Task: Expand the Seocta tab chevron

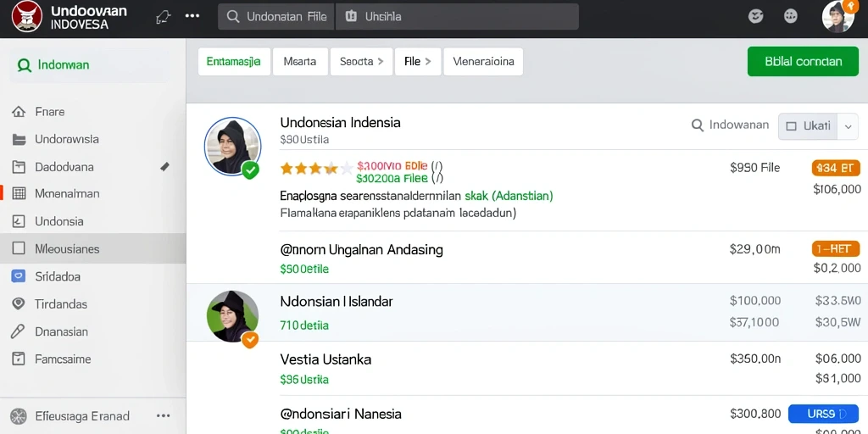Action: click(x=381, y=61)
